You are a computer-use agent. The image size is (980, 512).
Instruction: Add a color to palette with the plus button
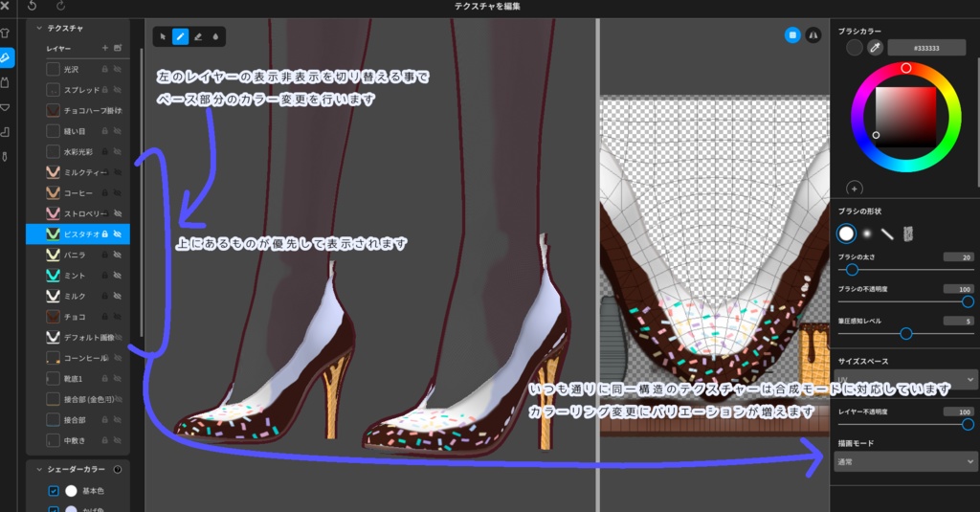click(x=855, y=189)
